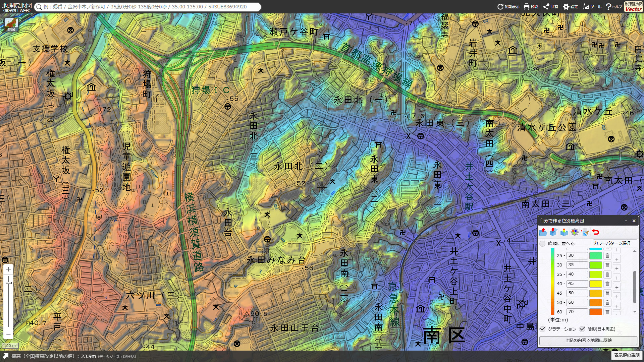The height and width of the screenshot is (362, 644).
Task: Enable 降順に並べる radio option
Action: 542,244
